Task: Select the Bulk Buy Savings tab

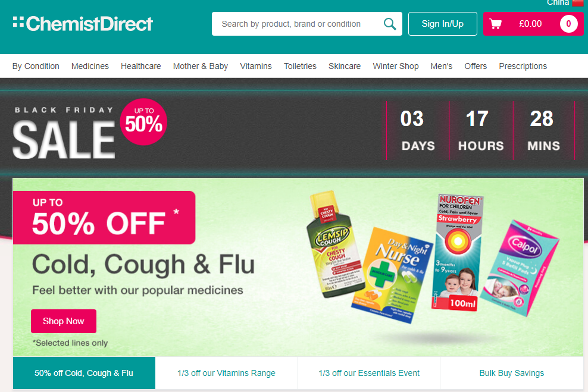Action: pyautogui.click(x=511, y=373)
